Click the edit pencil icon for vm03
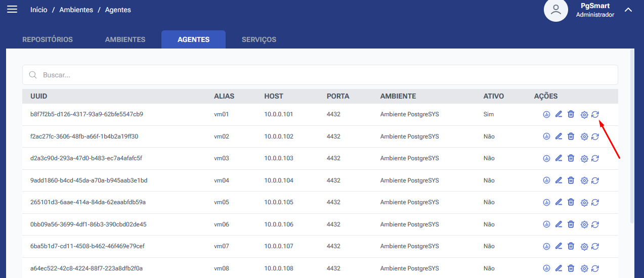Screen dimensions: 644x278 tap(559, 158)
